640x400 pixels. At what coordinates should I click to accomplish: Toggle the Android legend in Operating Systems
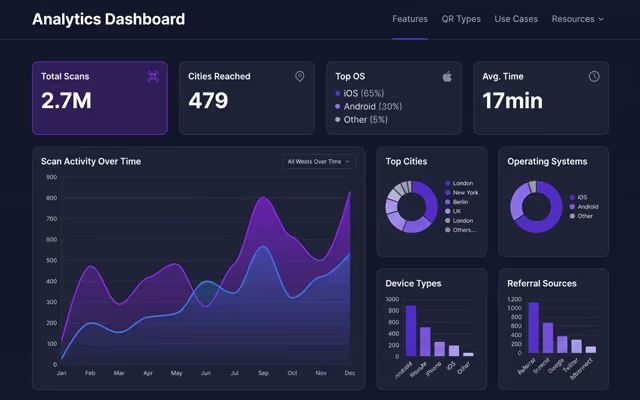[x=584, y=207]
